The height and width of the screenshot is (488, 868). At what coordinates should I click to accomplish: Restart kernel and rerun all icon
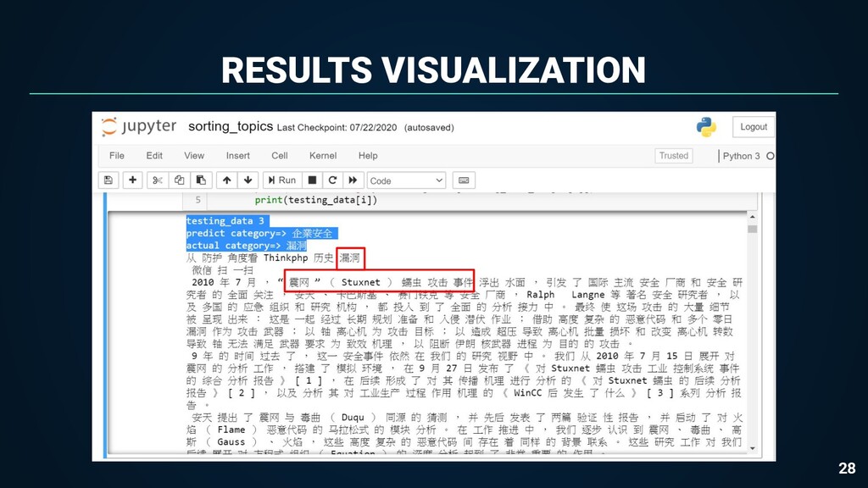(x=353, y=180)
